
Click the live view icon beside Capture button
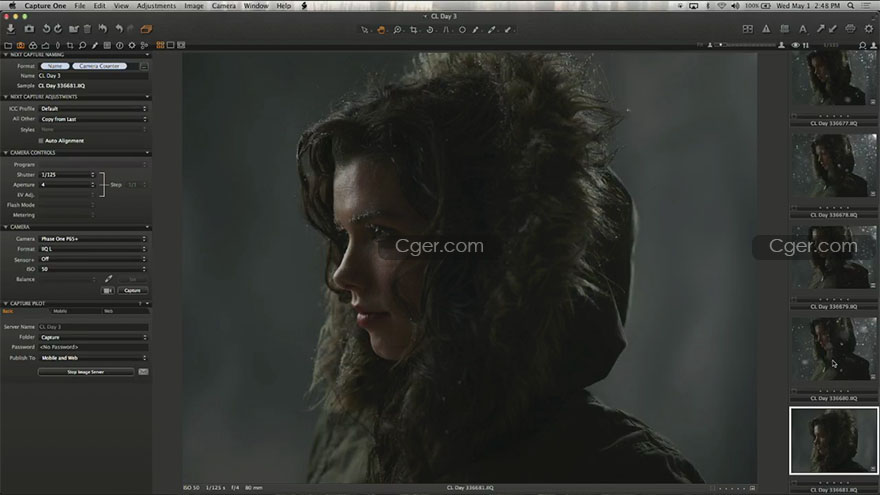pos(108,290)
